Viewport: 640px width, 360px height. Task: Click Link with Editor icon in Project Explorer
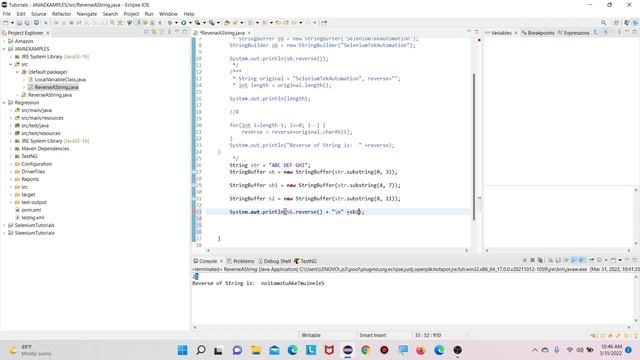(154, 32)
